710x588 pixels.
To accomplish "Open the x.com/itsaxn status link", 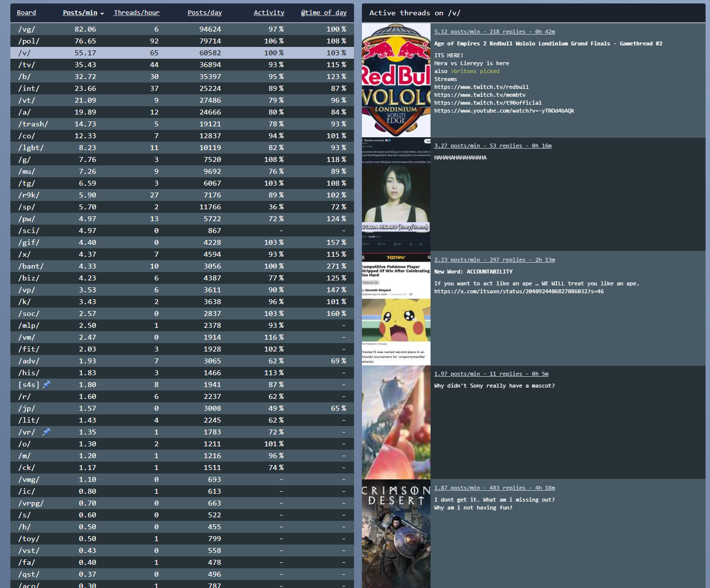I will [519, 291].
